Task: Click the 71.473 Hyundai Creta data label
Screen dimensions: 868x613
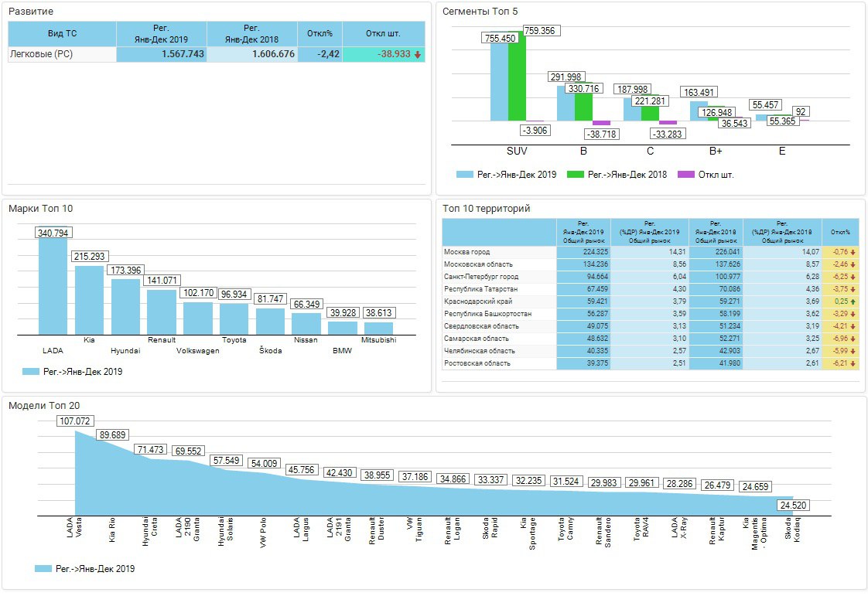Action: [151, 449]
